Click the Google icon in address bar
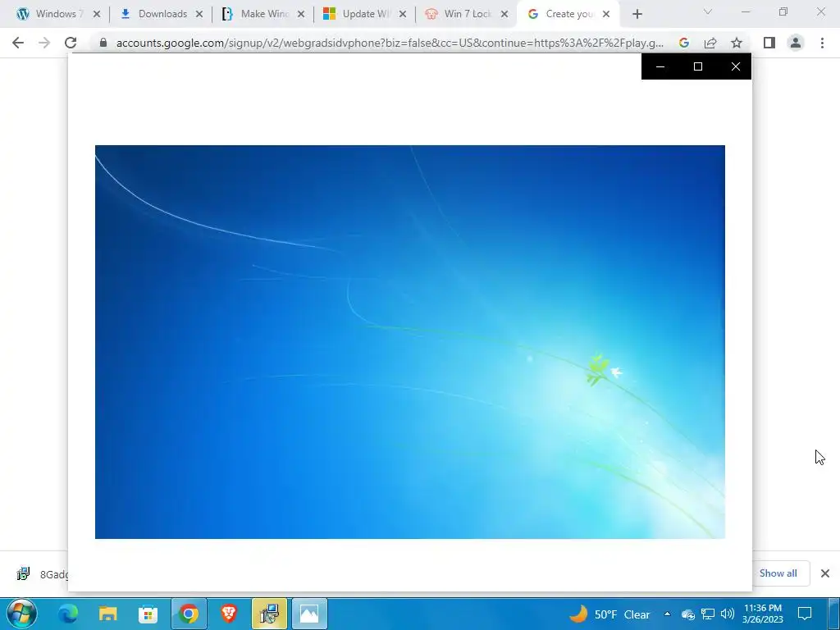The width and height of the screenshot is (840, 630). click(684, 43)
